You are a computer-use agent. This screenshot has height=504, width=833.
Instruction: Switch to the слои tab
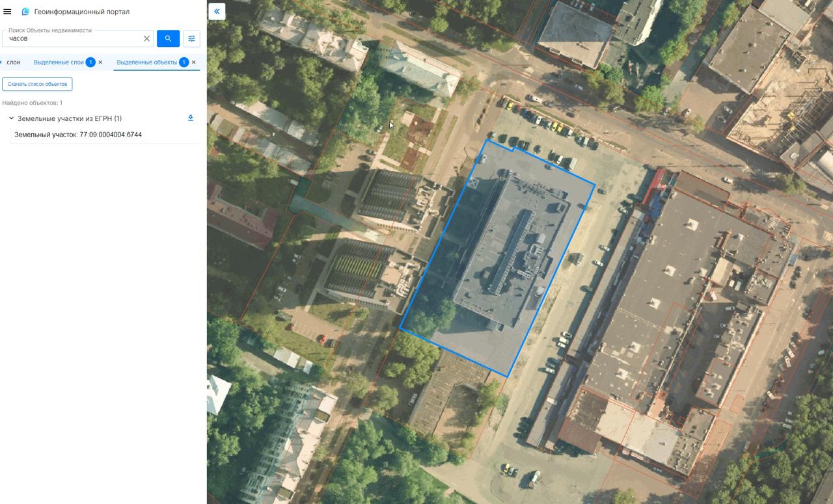pyautogui.click(x=13, y=62)
